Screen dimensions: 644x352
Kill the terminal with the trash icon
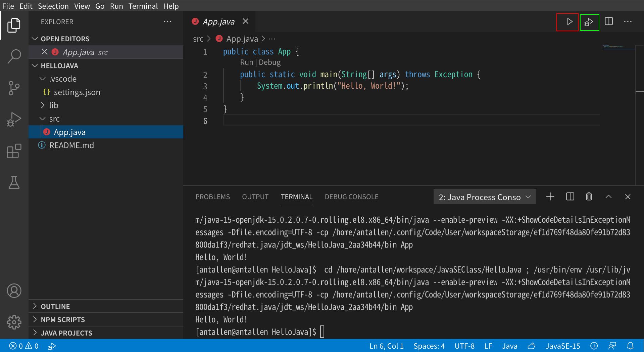coord(588,196)
